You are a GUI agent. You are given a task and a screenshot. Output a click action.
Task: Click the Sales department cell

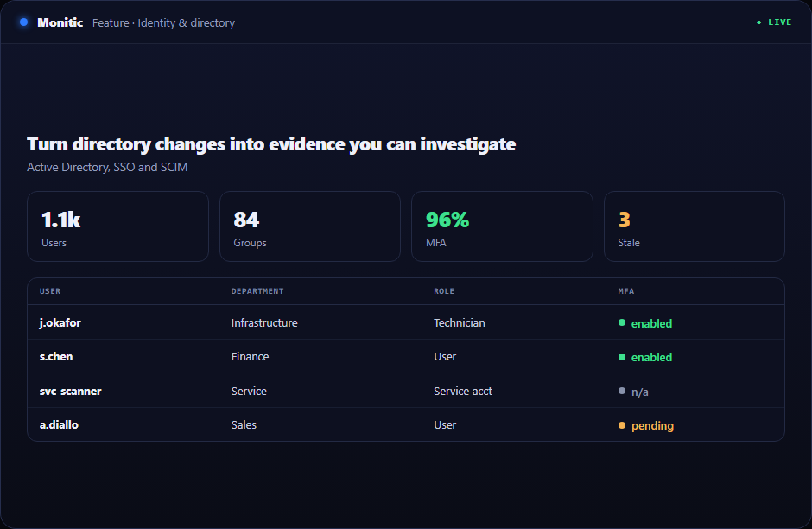[244, 425]
